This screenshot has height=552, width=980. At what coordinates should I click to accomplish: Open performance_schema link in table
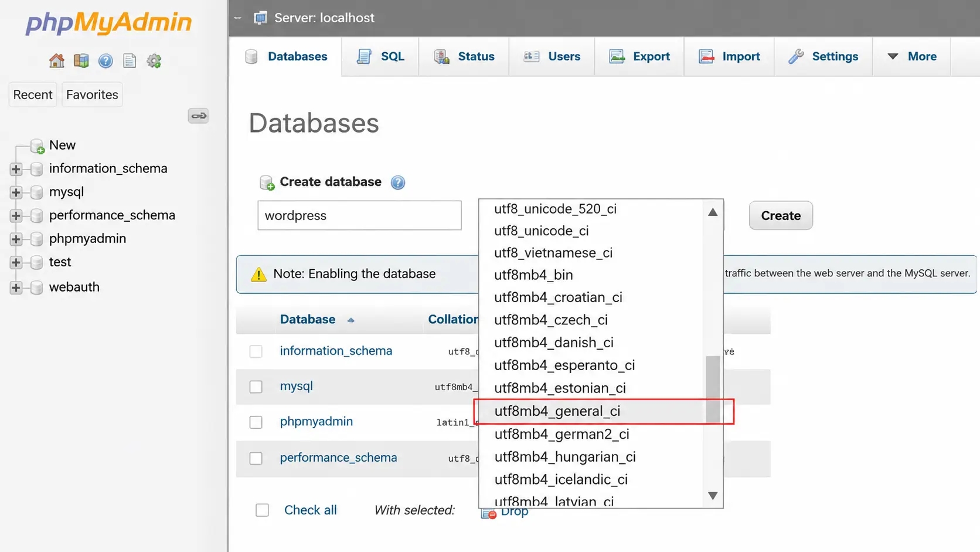(x=338, y=458)
